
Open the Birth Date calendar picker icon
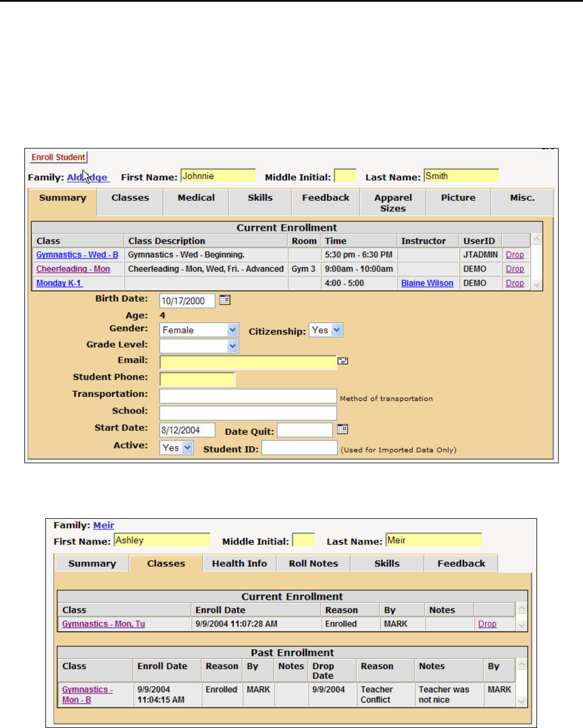pos(225,300)
